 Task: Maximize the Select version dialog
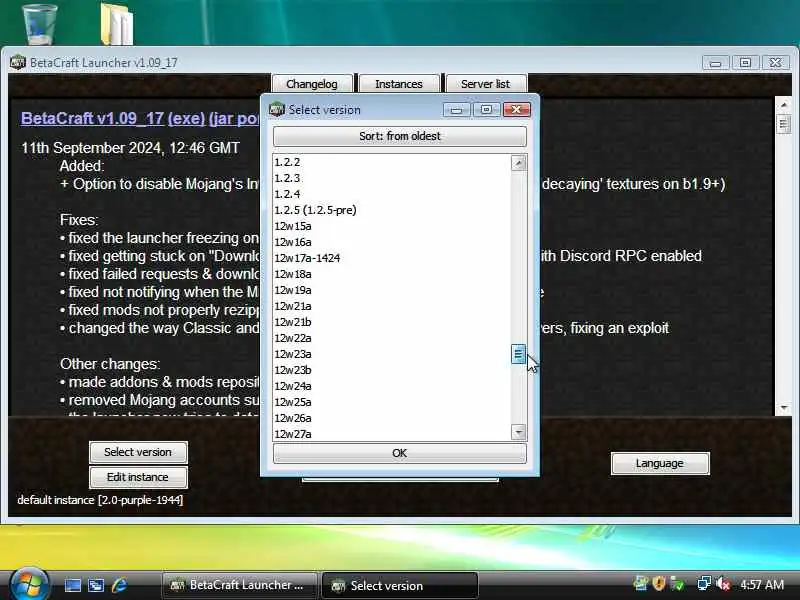pos(487,110)
